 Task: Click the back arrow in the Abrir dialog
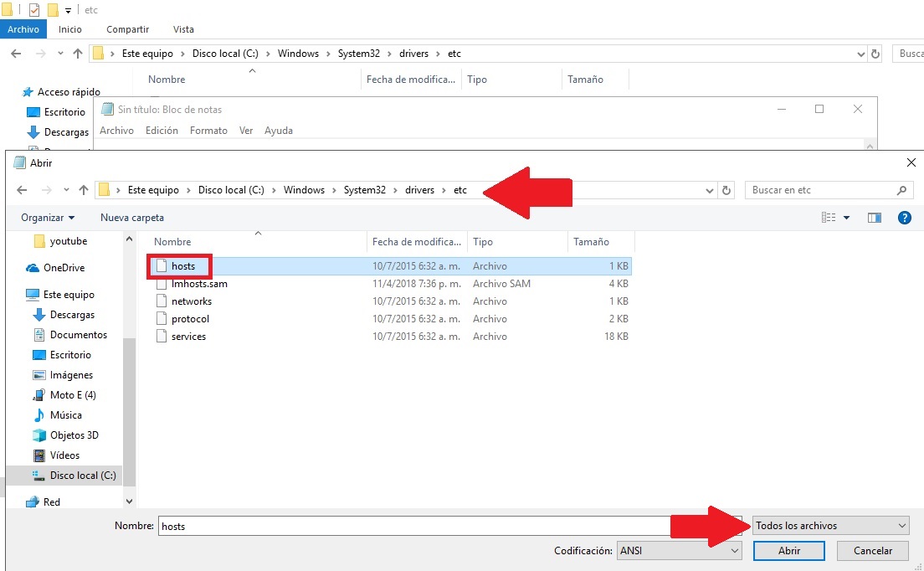coord(22,190)
